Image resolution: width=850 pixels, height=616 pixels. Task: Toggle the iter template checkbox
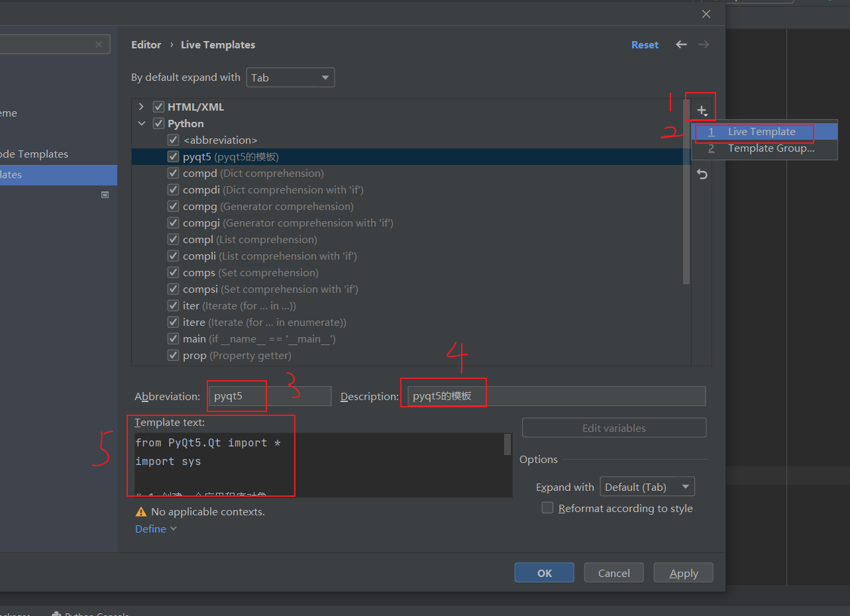[x=174, y=305]
